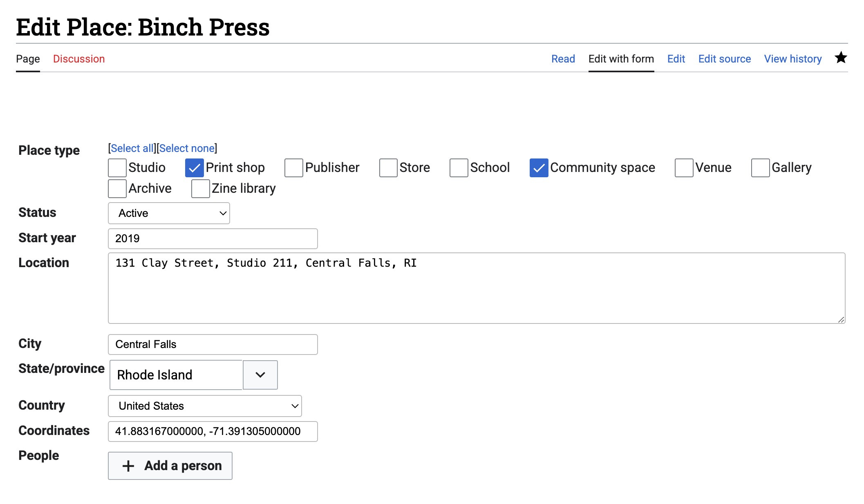Image resolution: width=864 pixels, height=504 pixels.
Task: Click the plus icon in Add a person
Action: pyautogui.click(x=128, y=466)
